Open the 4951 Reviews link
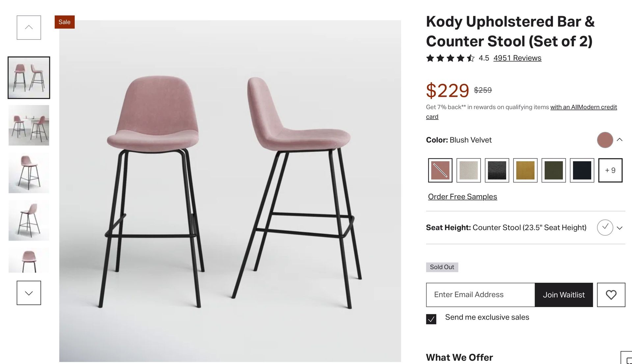This screenshot has height=364, width=632. (x=517, y=58)
